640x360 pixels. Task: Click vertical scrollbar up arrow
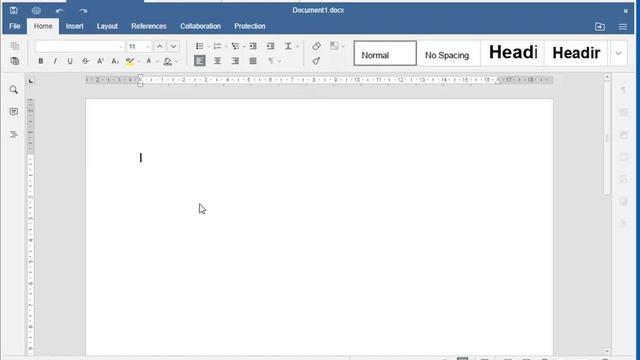click(607, 77)
